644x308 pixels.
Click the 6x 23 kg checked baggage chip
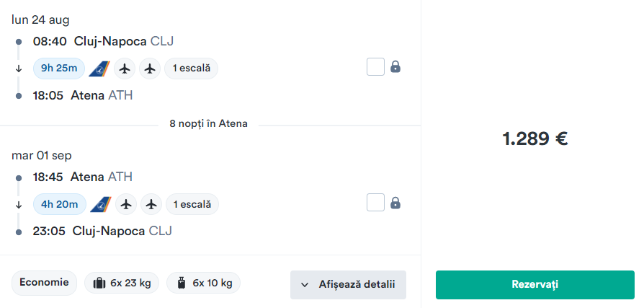point(122,283)
